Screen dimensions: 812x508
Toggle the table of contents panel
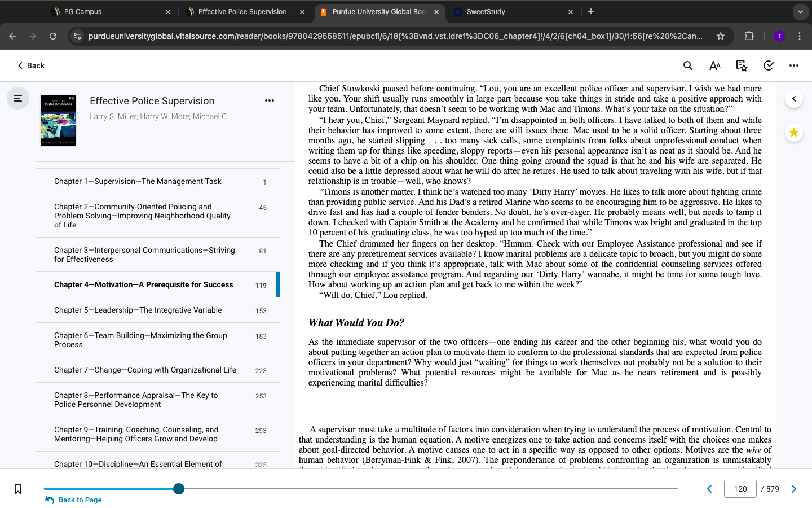point(18,98)
